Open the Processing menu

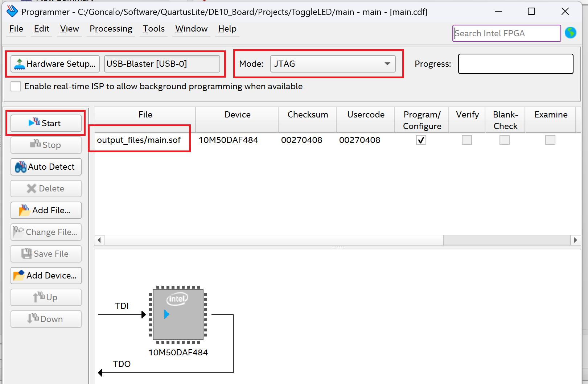[x=111, y=29]
